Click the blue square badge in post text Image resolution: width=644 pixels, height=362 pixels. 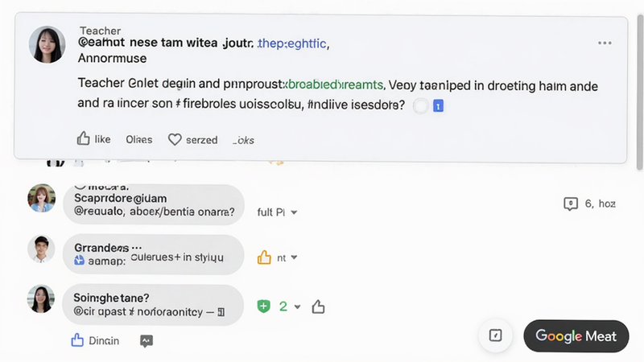(438, 106)
